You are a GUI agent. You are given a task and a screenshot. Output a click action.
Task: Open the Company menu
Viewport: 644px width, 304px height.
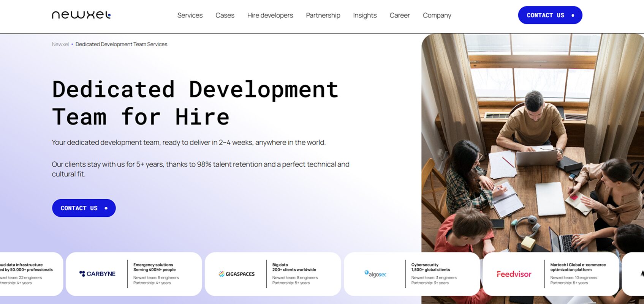[x=437, y=15]
